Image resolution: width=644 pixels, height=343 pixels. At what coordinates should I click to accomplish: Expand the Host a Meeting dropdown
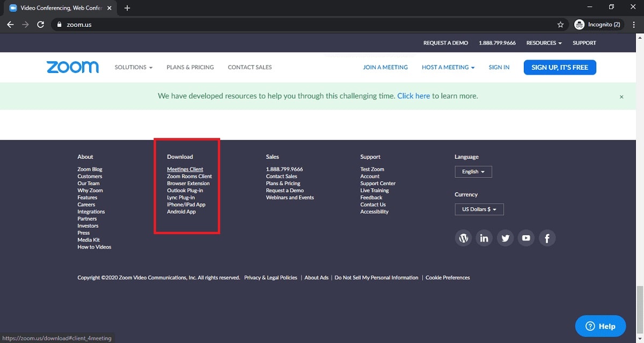click(448, 67)
